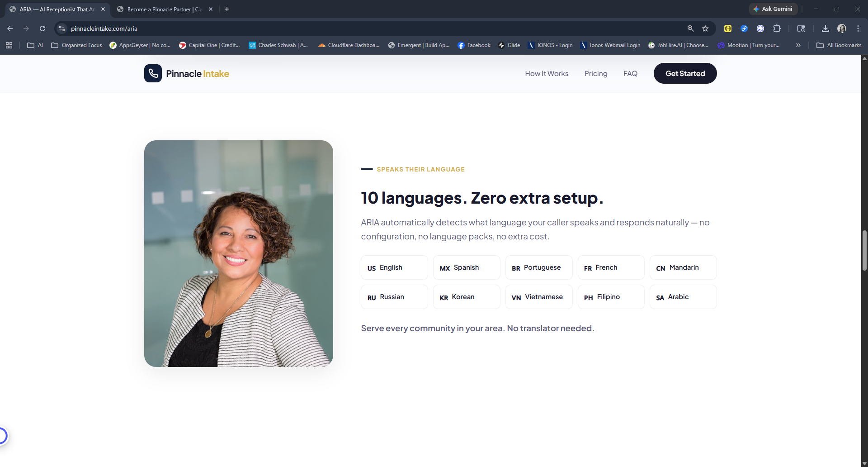Open AppsGeyser bookmark

pos(140,45)
